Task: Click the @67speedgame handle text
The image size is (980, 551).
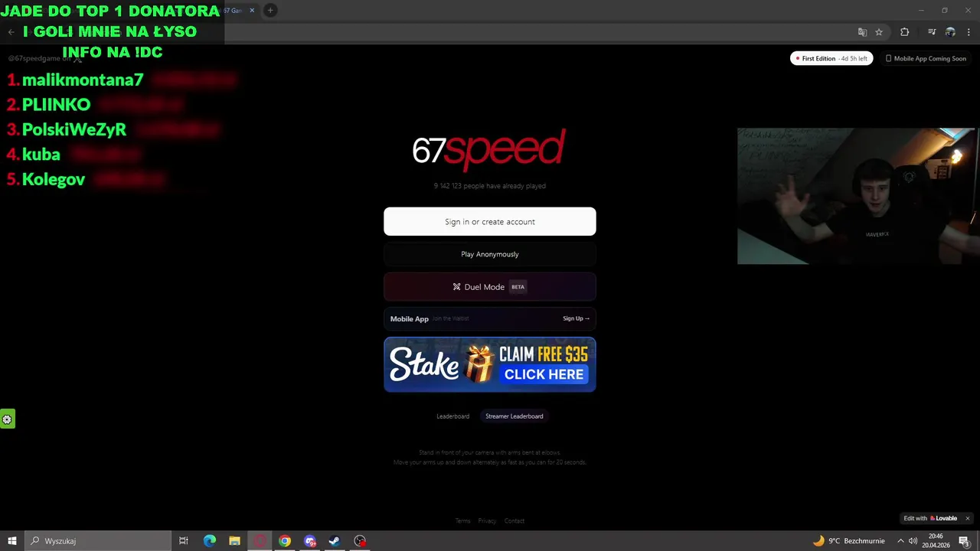Action: (34, 58)
